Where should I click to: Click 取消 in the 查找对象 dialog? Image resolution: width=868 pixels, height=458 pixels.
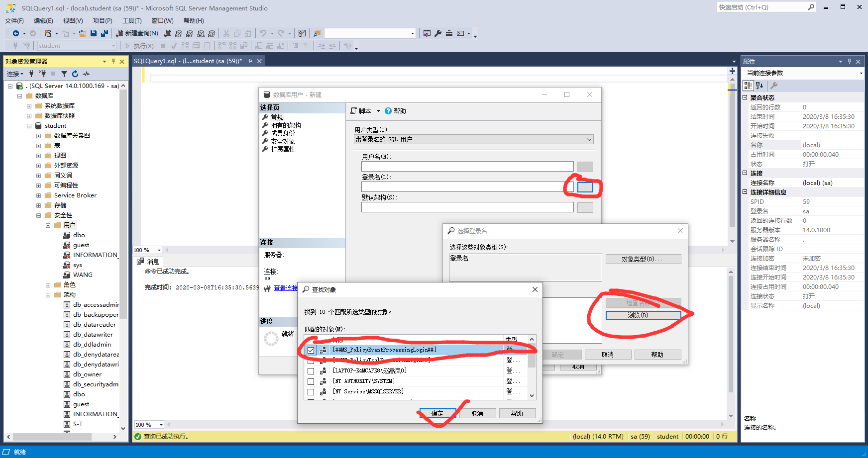point(477,413)
